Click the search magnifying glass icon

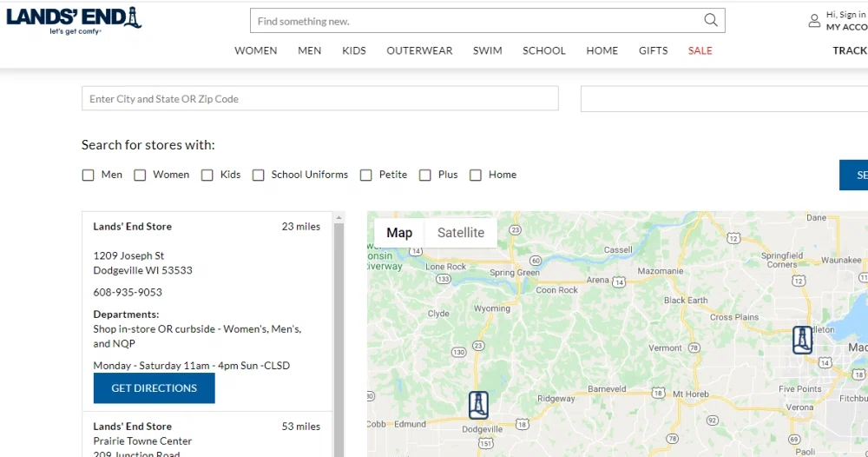tap(711, 21)
